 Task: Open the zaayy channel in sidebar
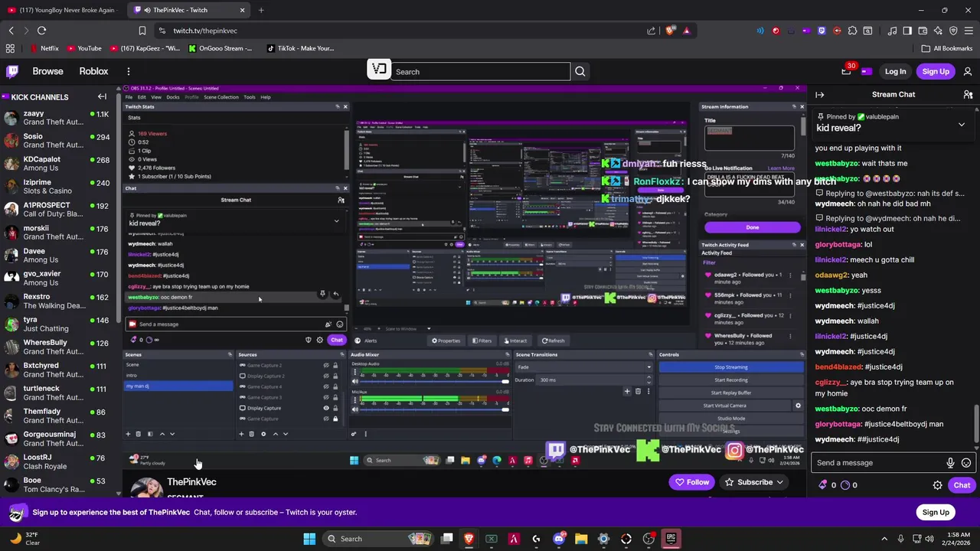57,118
